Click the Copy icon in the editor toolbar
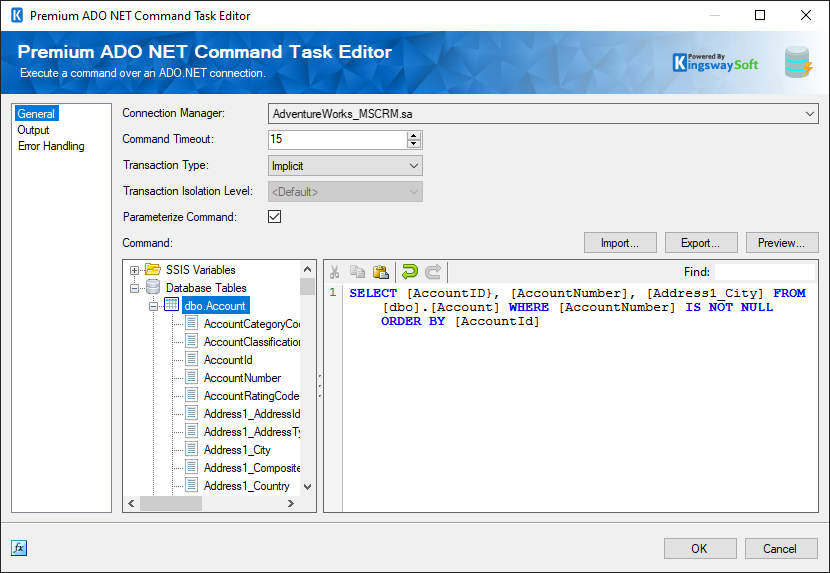830x573 pixels. [x=358, y=271]
